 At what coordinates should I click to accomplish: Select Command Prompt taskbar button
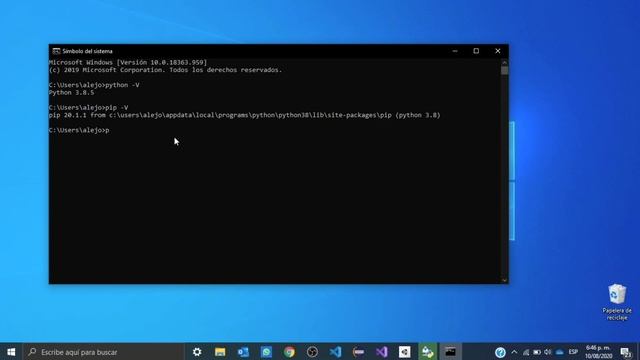click(x=450, y=352)
